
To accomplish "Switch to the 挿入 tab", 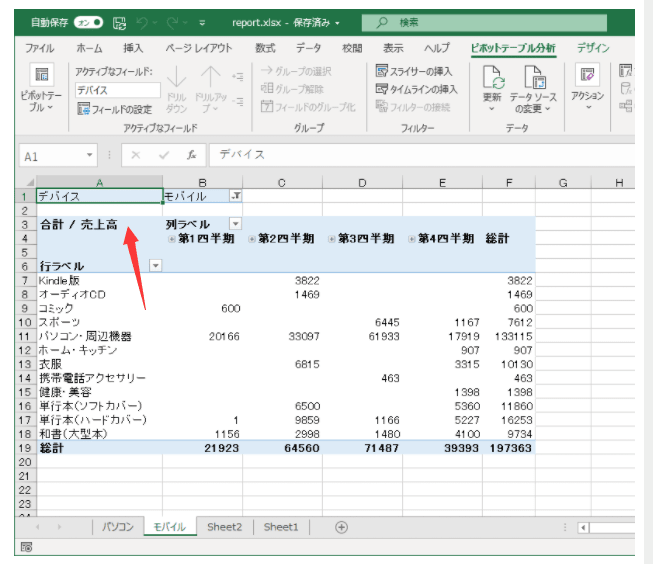I will click(133, 48).
